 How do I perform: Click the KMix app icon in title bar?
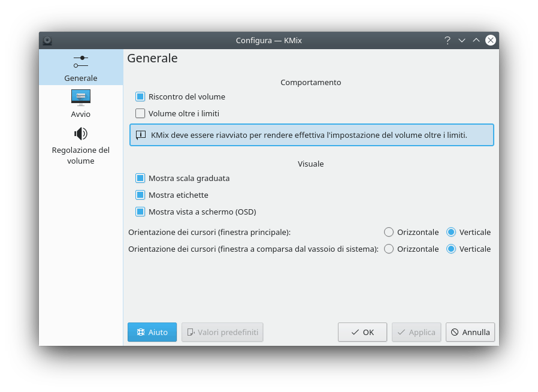tap(47, 40)
